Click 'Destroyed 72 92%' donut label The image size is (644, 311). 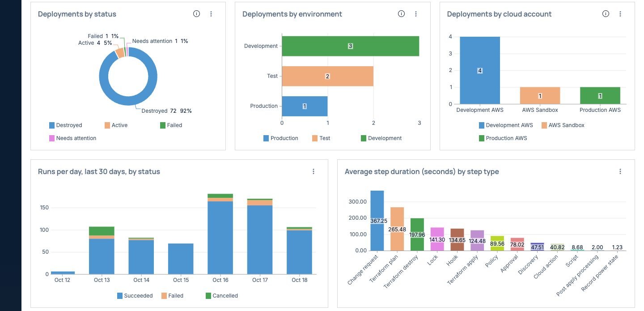coord(166,111)
